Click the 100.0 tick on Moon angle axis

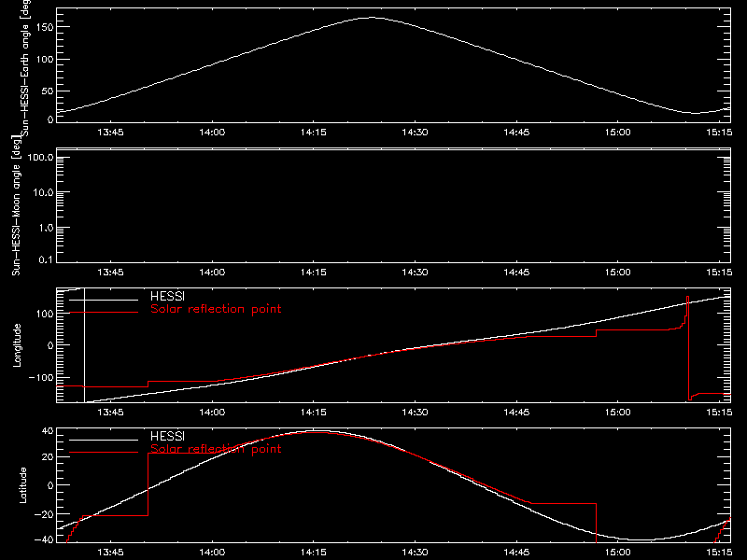(40, 157)
